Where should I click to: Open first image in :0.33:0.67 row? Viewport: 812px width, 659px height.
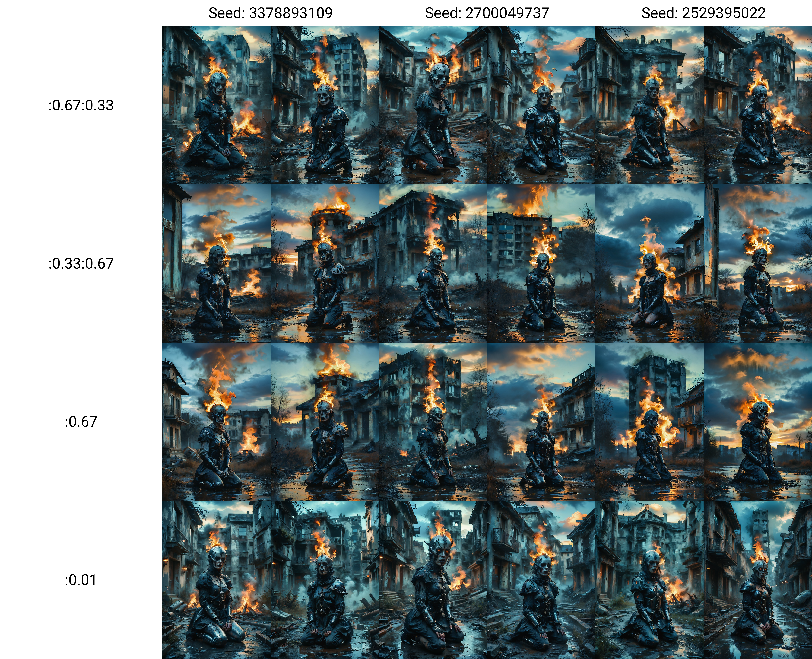pyautogui.click(x=216, y=263)
